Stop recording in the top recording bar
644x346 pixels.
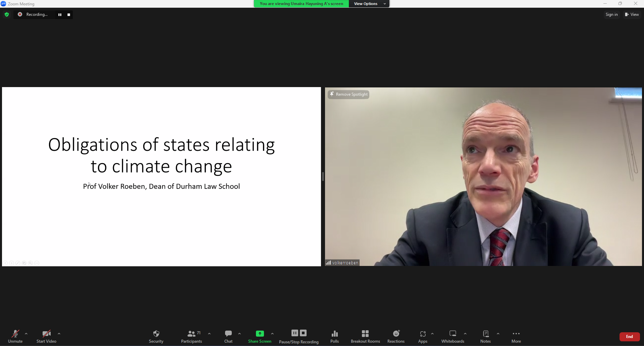69,15
